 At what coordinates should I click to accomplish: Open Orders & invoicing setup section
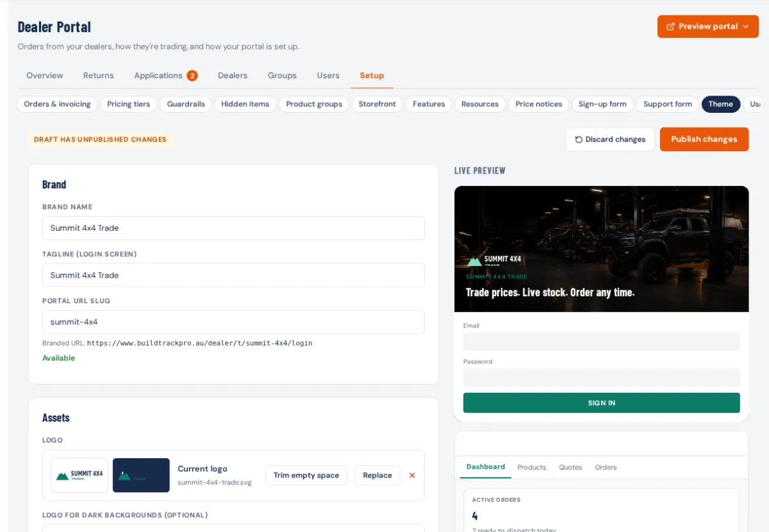[57, 104]
